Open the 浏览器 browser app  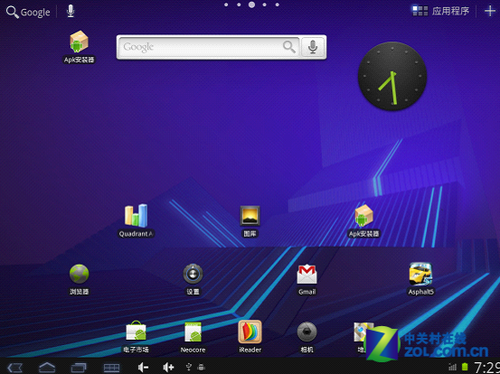click(x=79, y=279)
